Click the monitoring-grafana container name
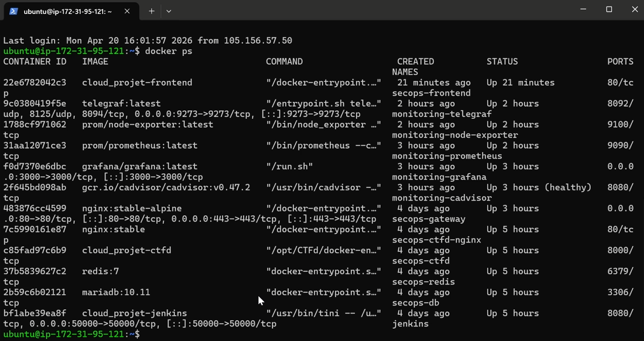This screenshot has height=341, width=644. tap(439, 177)
